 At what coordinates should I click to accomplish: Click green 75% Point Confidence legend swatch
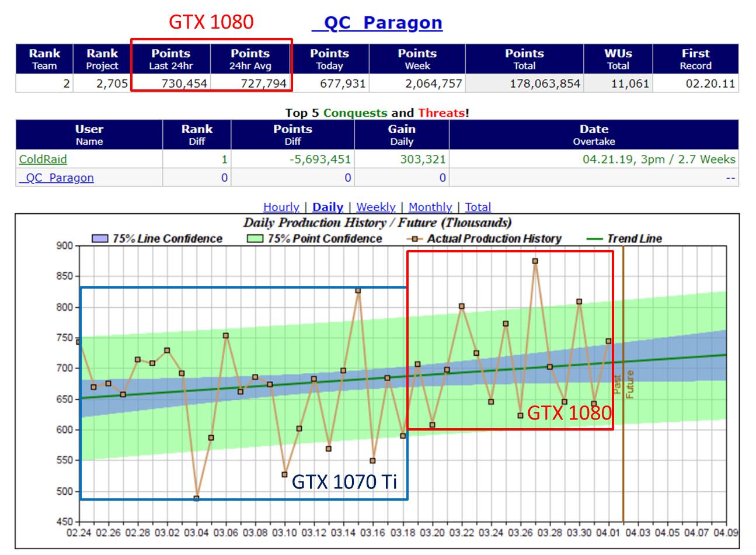click(255, 239)
